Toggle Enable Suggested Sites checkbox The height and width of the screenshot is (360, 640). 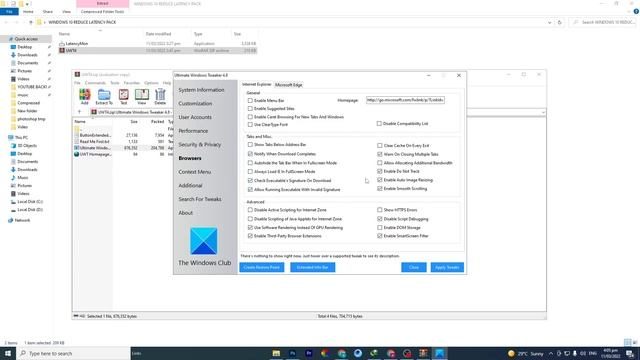click(x=250, y=109)
